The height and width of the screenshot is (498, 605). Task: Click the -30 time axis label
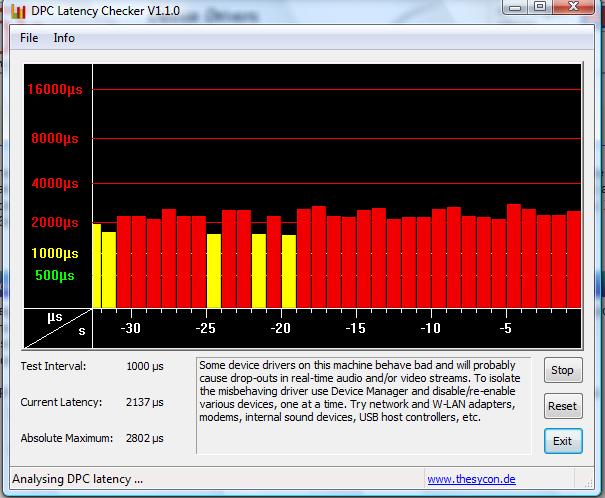[x=131, y=328]
